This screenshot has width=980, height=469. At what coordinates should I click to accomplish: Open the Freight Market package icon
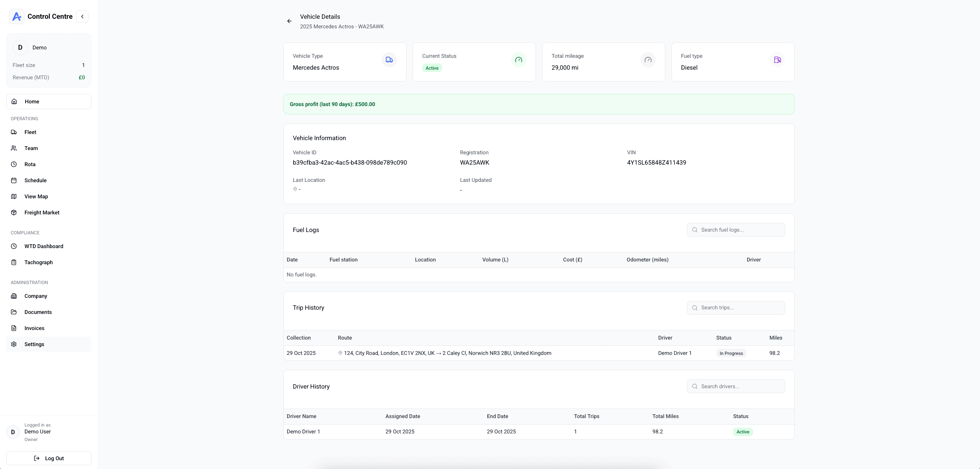coord(14,212)
